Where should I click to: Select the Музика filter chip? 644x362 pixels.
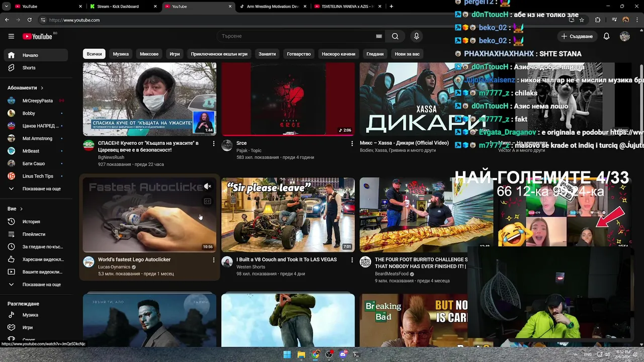121,54
